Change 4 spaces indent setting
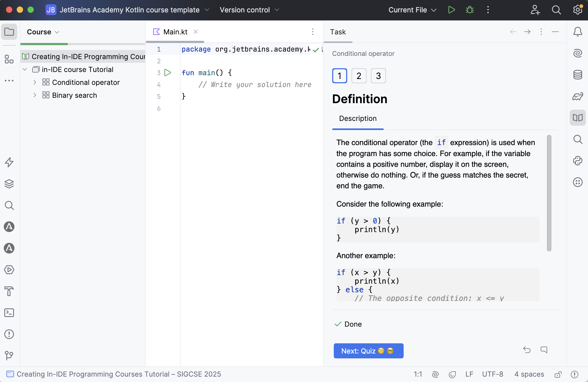 (x=529, y=374)
